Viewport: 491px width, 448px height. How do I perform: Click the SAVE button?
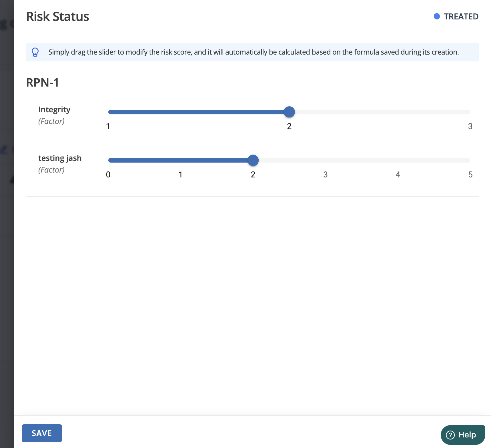[42, 433]
